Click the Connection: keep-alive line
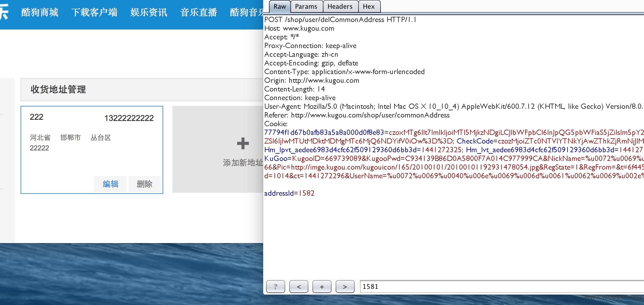The image size is (644, 305). coord(300,98)
